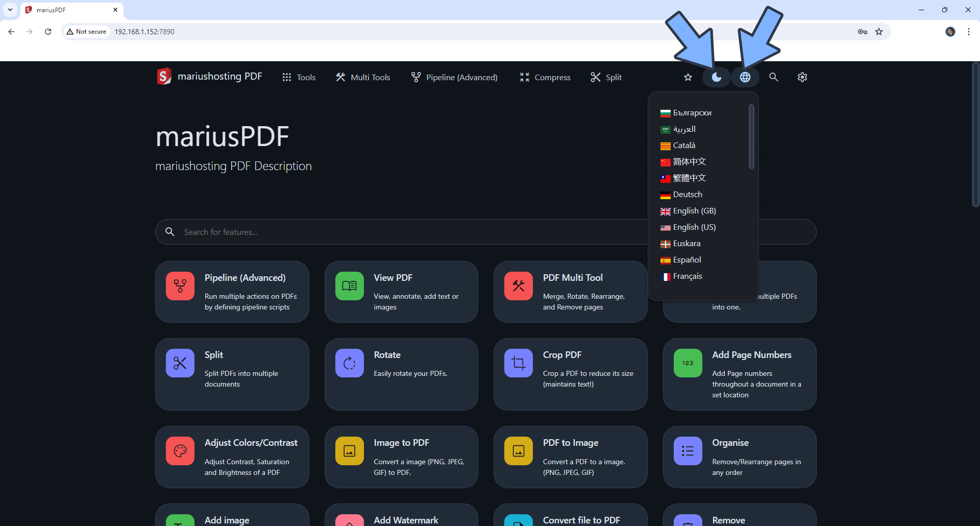The height and width of the screenshot is (526, 980).
Task: Open the Split card title
Action: pyautogui.click(x=214, y=355)
